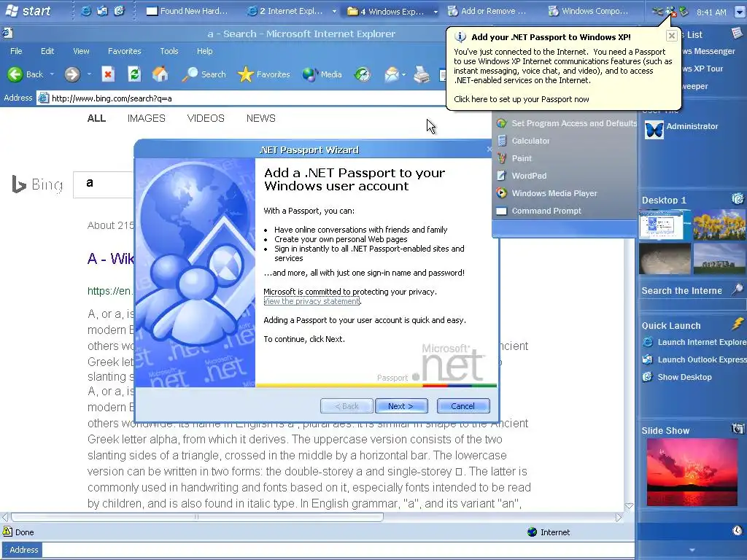
Task: Click the red sunset Slide Show image
Action: tap(692, 472)
